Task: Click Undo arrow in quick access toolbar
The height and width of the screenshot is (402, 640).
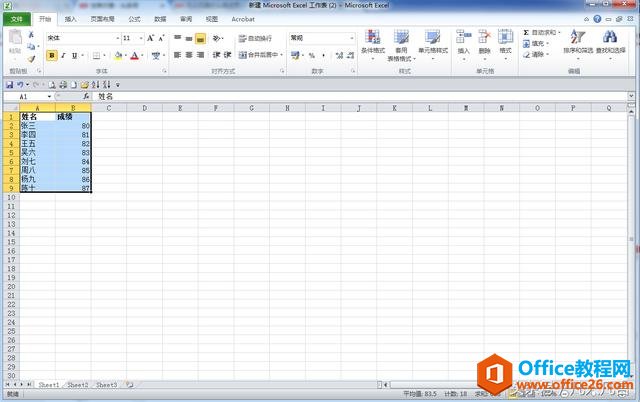Action: 20,85
